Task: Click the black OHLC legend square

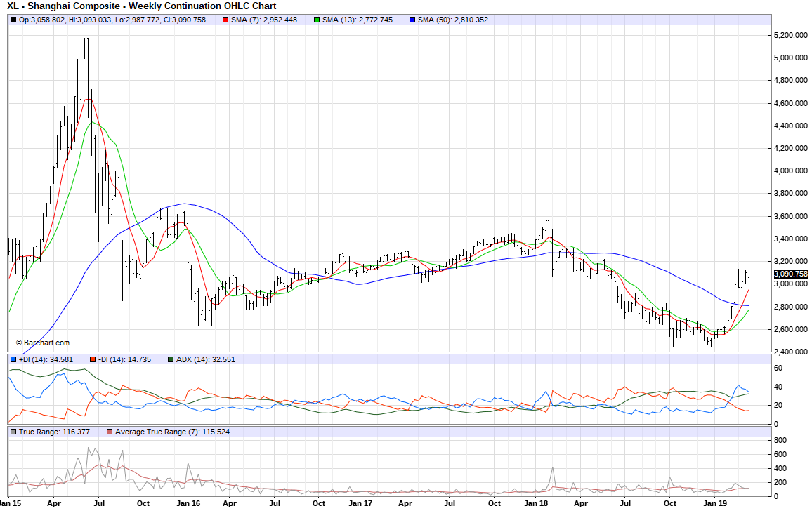Action: point(13,20)
